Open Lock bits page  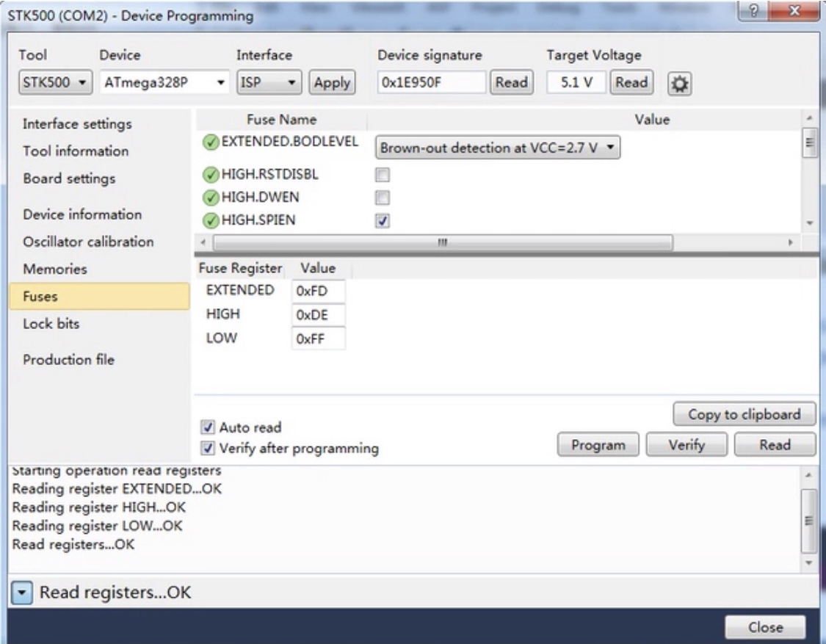tap(51, 324)
